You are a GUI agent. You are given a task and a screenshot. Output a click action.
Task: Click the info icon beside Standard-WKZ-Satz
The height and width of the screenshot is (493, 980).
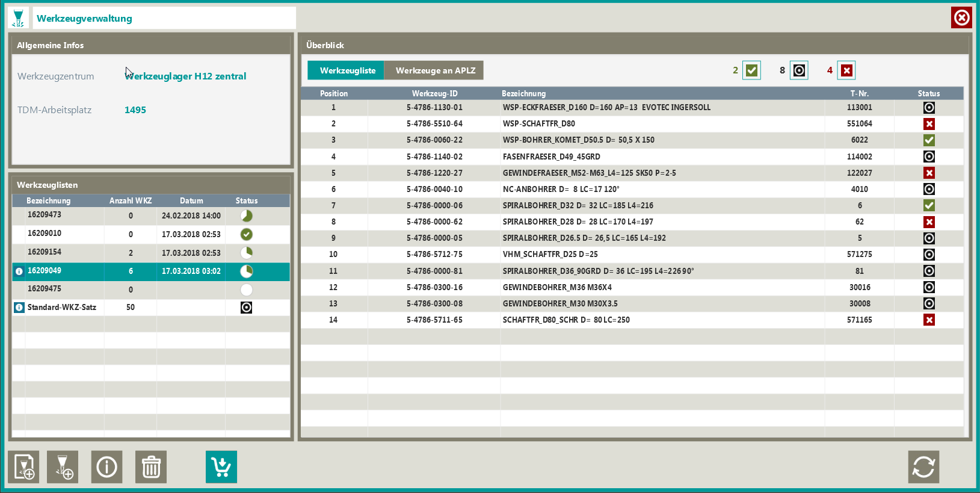19,308
